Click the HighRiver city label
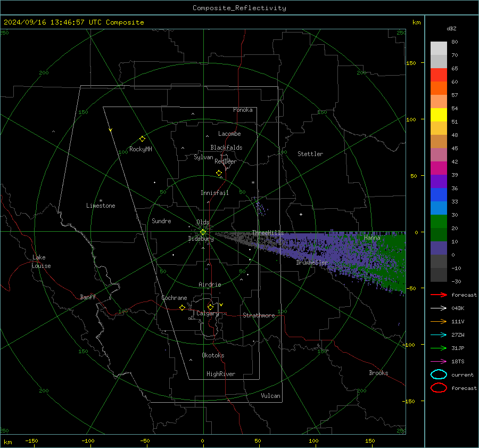This screenshot has width=479, height=448. [x=221, y=374]
